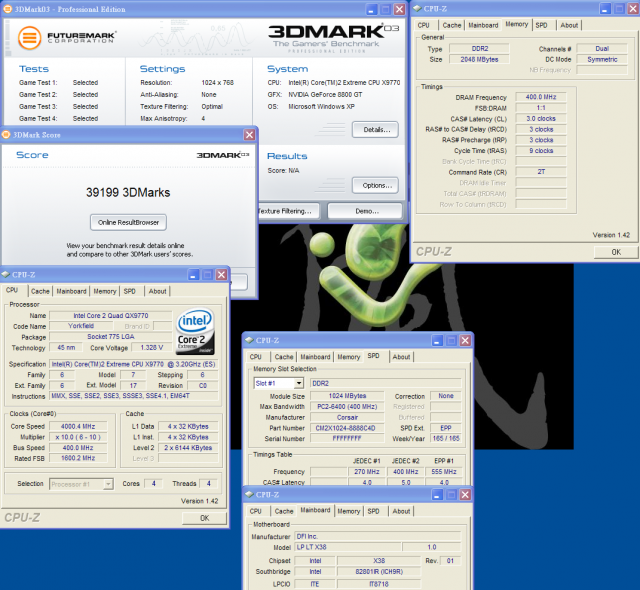
Task: Click the Part Number CM2X1024-8888C4D field
Action: 347,428
